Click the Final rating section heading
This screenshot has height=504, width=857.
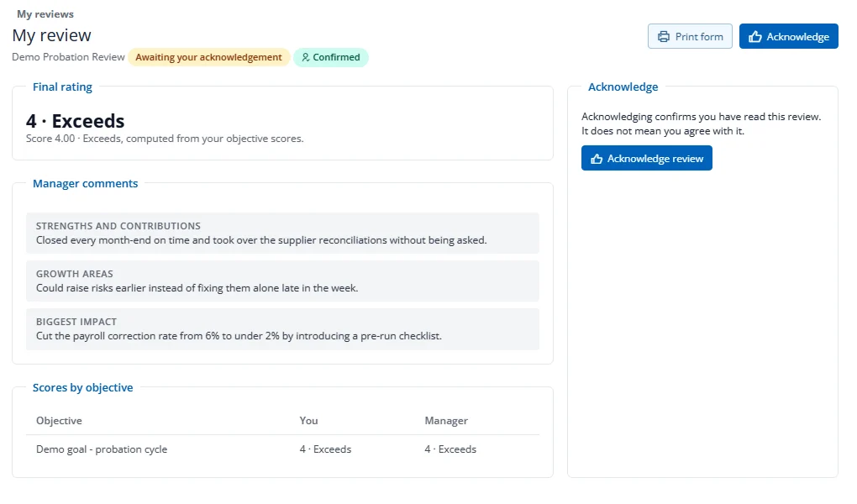click(62, 87)
